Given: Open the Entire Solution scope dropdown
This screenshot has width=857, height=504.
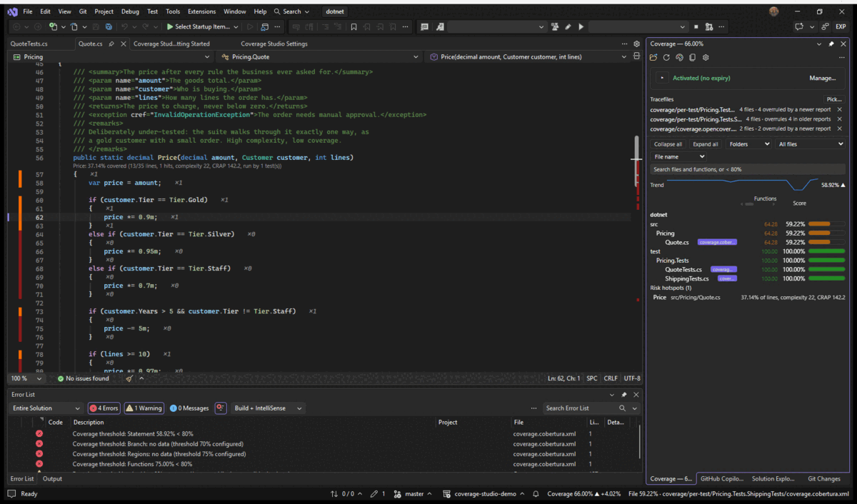Looking at the screenshot, I should pos(46,408).
